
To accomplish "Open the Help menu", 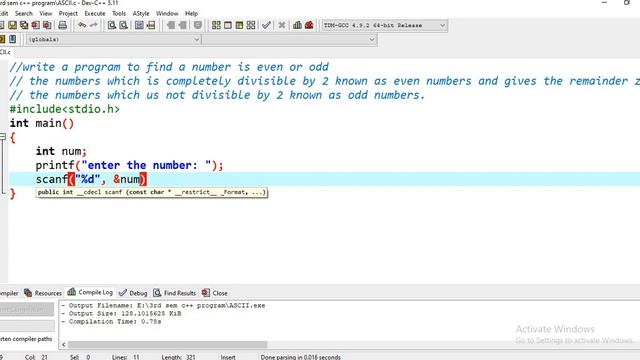I will pos(191,13).
